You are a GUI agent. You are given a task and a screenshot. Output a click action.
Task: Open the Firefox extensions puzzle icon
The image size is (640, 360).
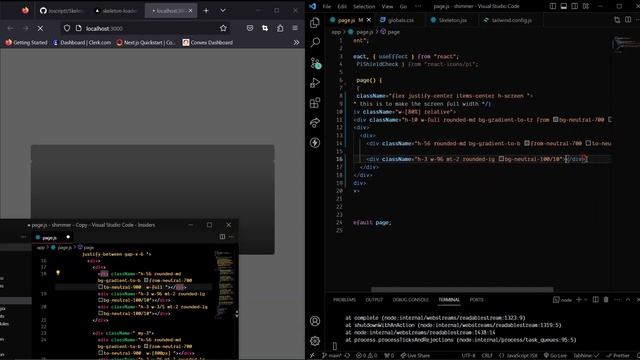280,28
